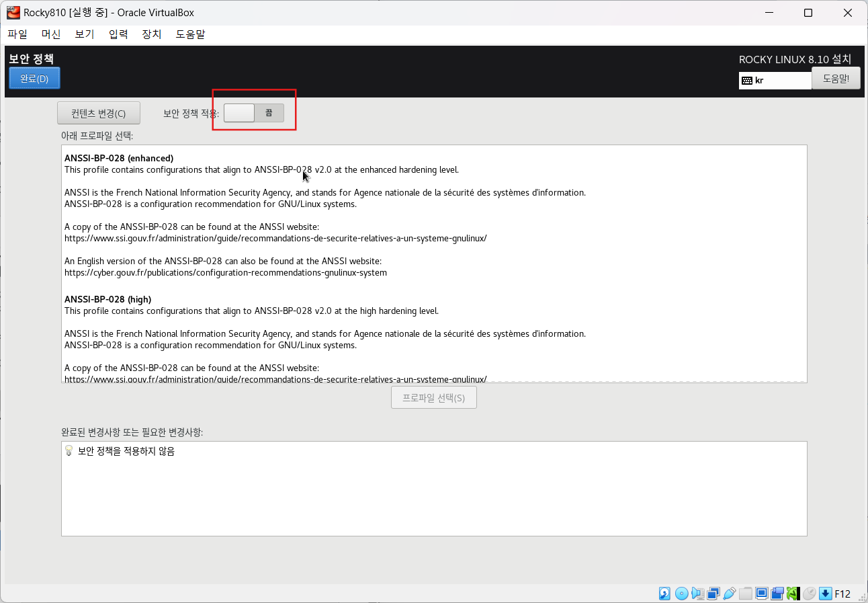The height and width of the screenshot is (603, 868).
Task: Open the 장치 menu
Action: [152, 34]
